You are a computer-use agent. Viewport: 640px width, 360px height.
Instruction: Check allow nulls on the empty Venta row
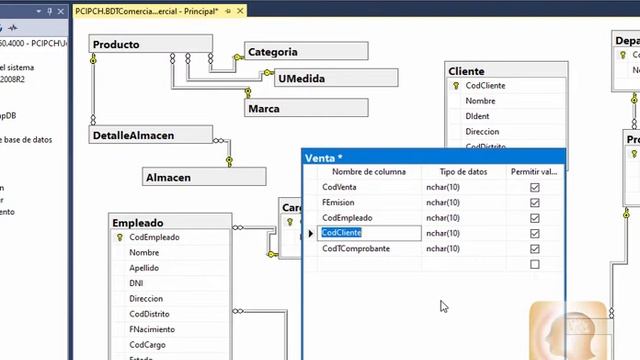[x=534, y=264]
